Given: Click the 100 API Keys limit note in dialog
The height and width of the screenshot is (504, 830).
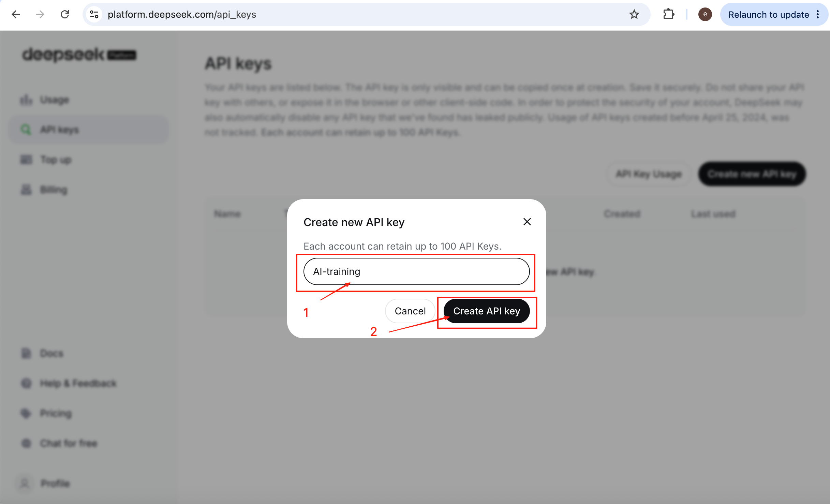Looking at the screenshot, I should 402,246.
